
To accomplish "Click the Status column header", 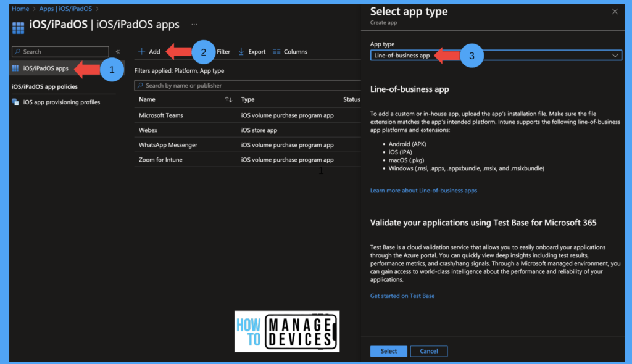I will point(351,99).
